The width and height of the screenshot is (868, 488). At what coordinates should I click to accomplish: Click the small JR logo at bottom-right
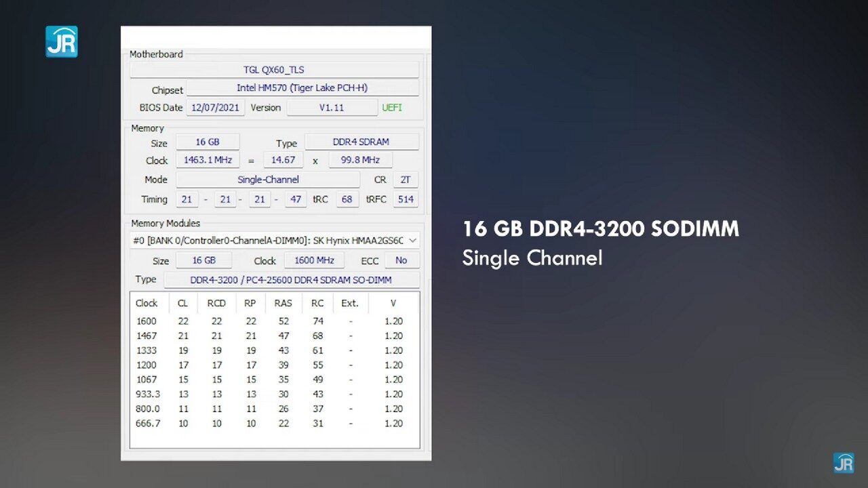[843, 463]
